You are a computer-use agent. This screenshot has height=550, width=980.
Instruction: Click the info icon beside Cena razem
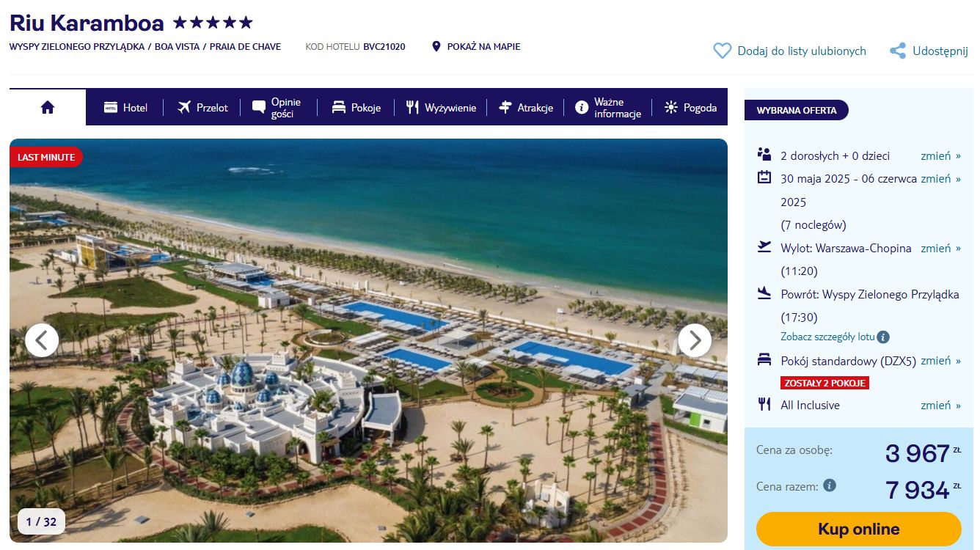(x=830, y=485)
